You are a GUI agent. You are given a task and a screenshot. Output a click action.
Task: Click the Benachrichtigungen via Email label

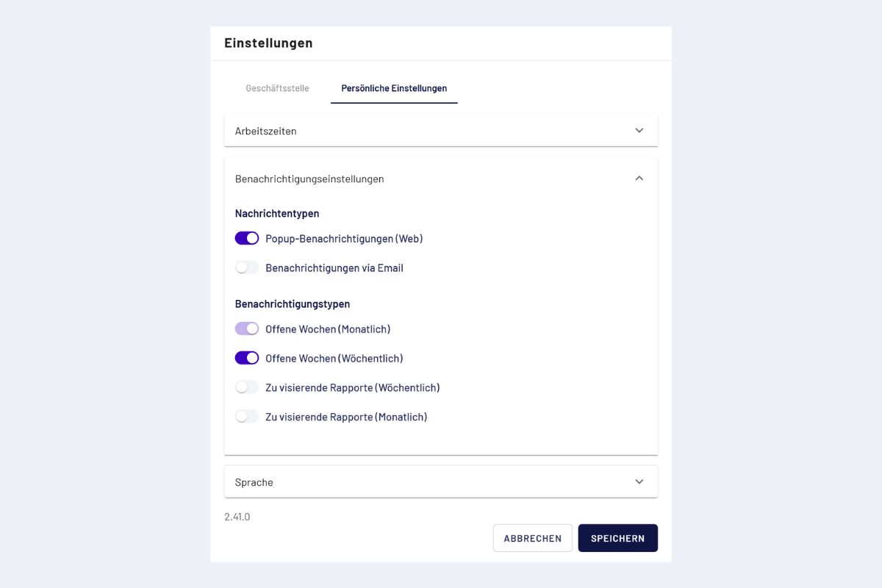pyautogui.click(x=334, y=268)
